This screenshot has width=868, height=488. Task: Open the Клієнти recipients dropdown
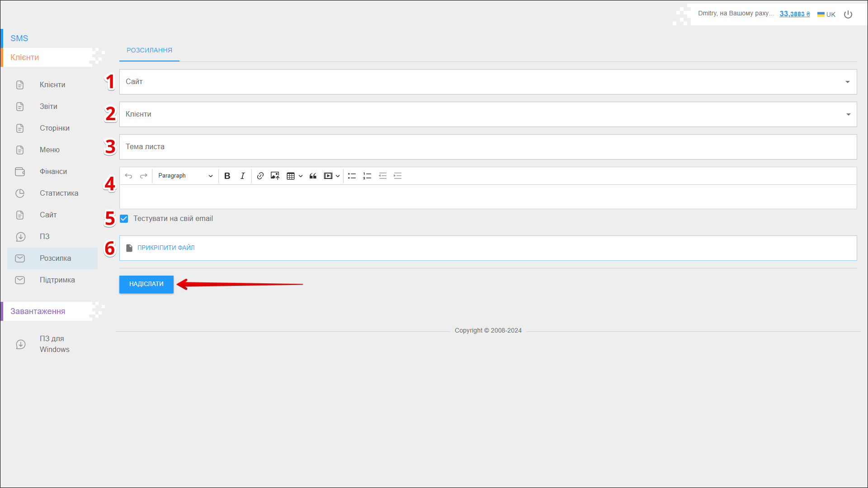coord(488,114)
